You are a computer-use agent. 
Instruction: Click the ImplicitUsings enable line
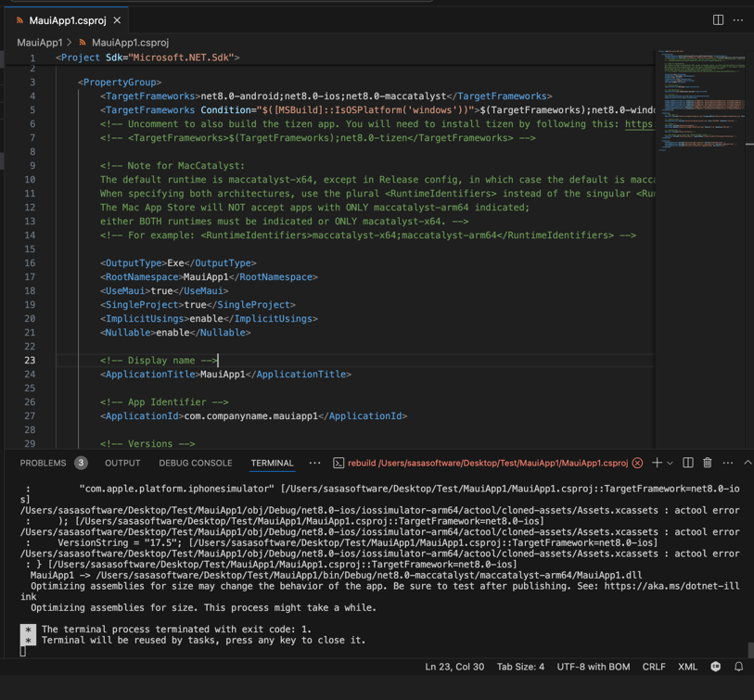point(209,319)
